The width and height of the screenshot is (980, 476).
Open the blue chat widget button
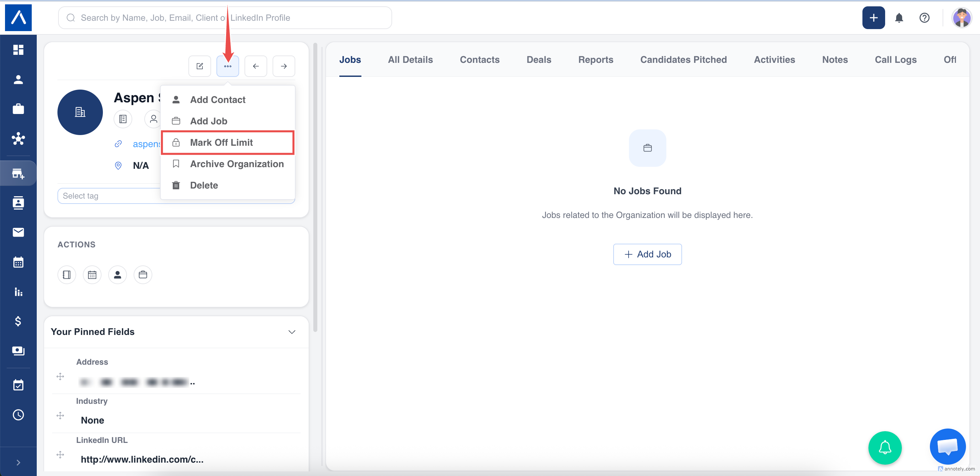pos(947,446)
